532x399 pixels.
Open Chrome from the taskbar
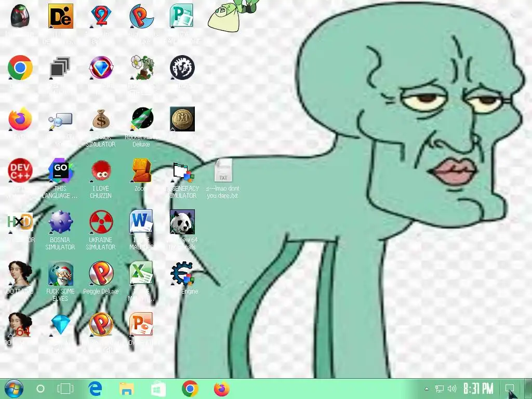click(x=190, y=389)
